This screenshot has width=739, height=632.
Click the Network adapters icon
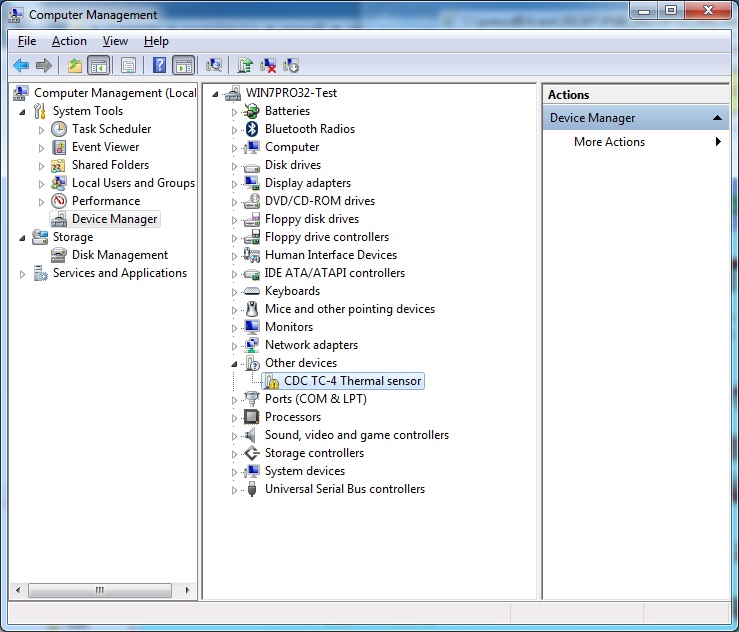(252, 345)
